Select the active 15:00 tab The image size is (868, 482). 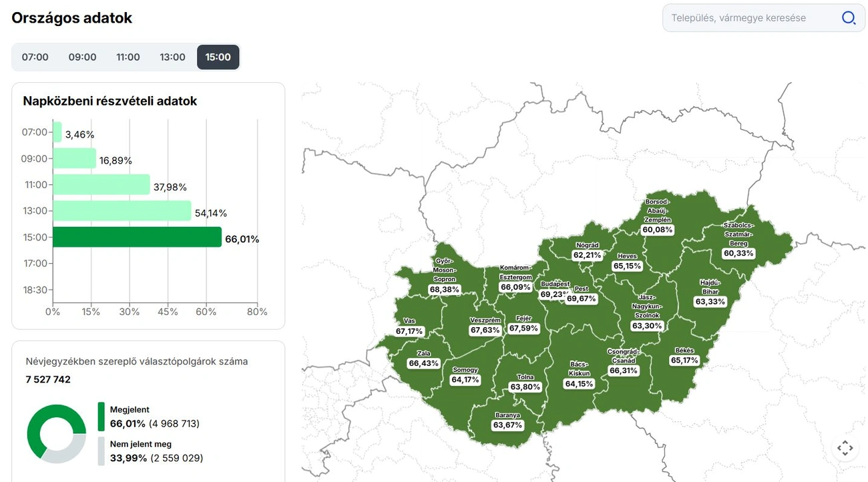218,57
